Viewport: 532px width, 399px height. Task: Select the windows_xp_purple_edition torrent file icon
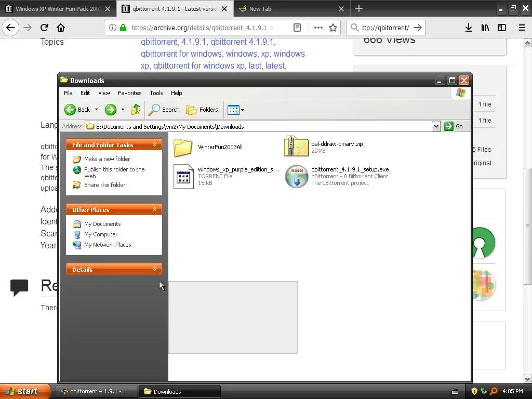(183, 177)
